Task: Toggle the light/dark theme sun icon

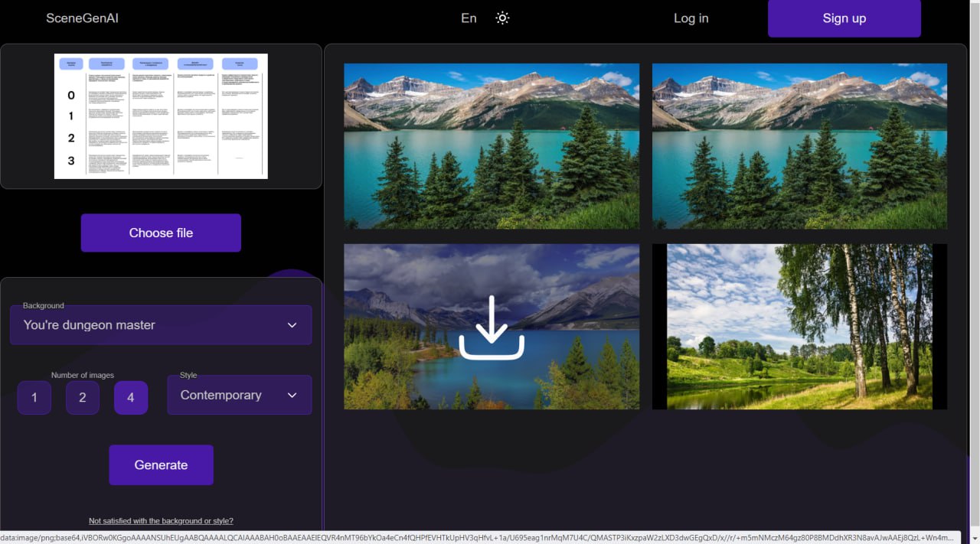Action: (502, 18)
